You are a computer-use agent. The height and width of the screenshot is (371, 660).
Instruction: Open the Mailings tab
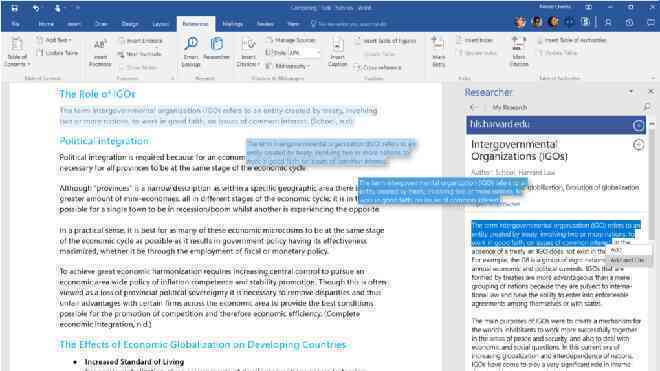click(x=232, y=24)
